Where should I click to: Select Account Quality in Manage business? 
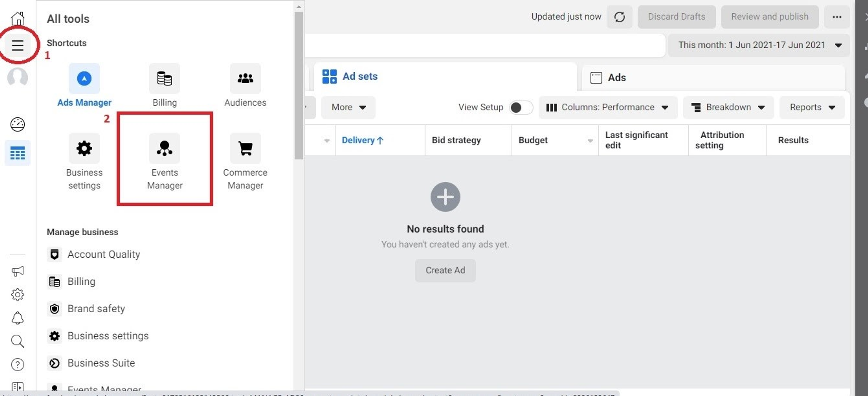click(103, 254)
